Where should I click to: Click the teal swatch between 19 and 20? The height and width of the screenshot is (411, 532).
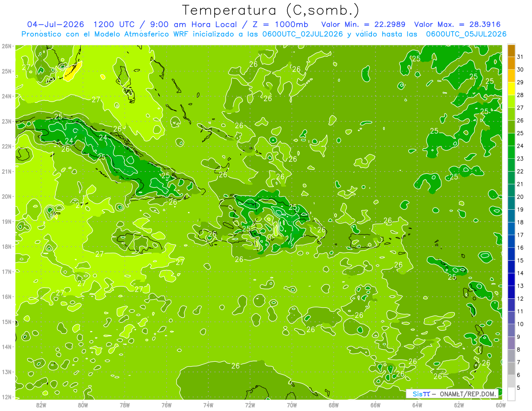click(x=511, y=203)
